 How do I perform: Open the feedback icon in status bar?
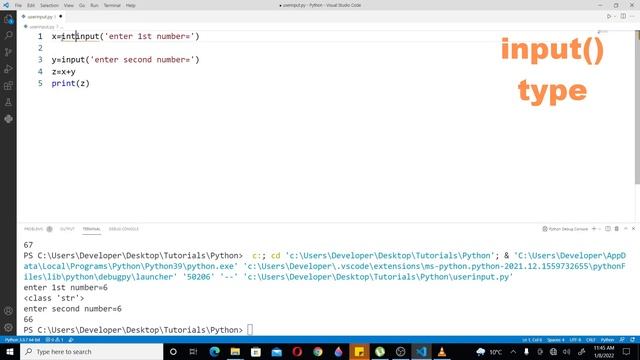coord(622,340)
